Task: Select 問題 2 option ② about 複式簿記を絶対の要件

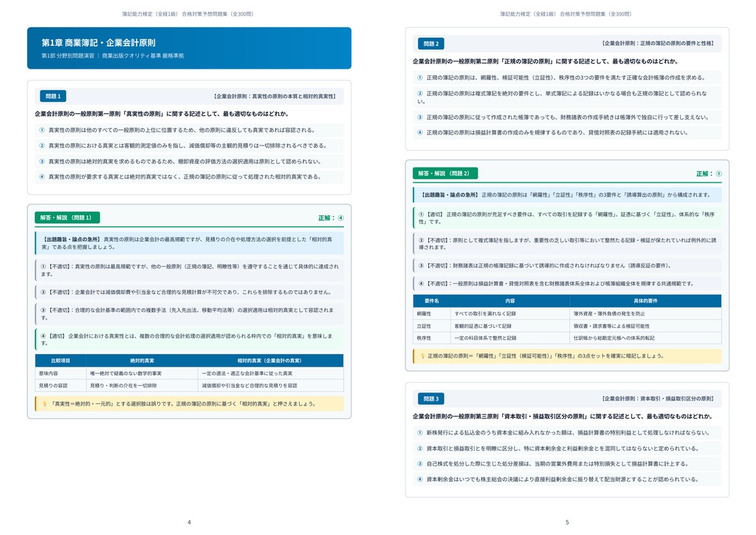Action: click(x=567, y=97)
